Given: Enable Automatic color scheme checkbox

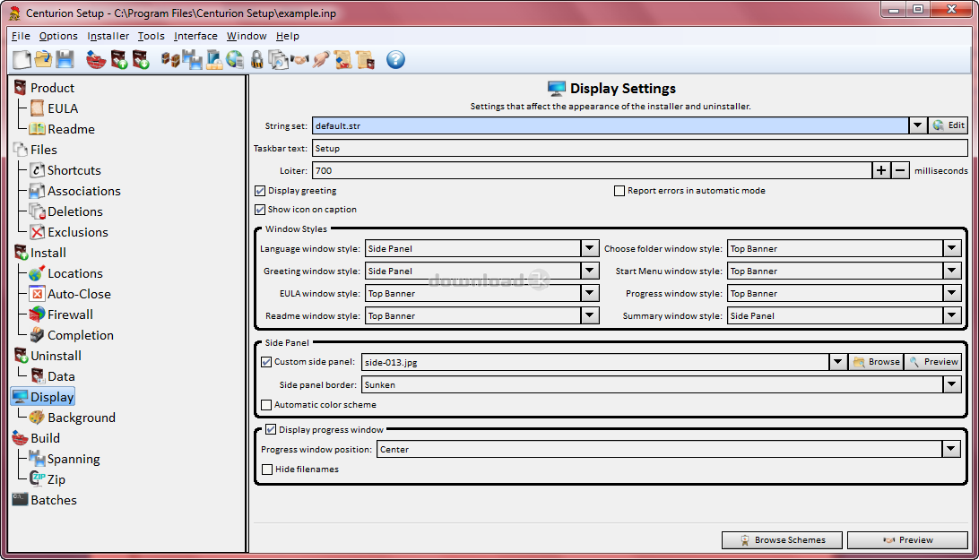Looking at the screenshot, I should pos(266,405).
